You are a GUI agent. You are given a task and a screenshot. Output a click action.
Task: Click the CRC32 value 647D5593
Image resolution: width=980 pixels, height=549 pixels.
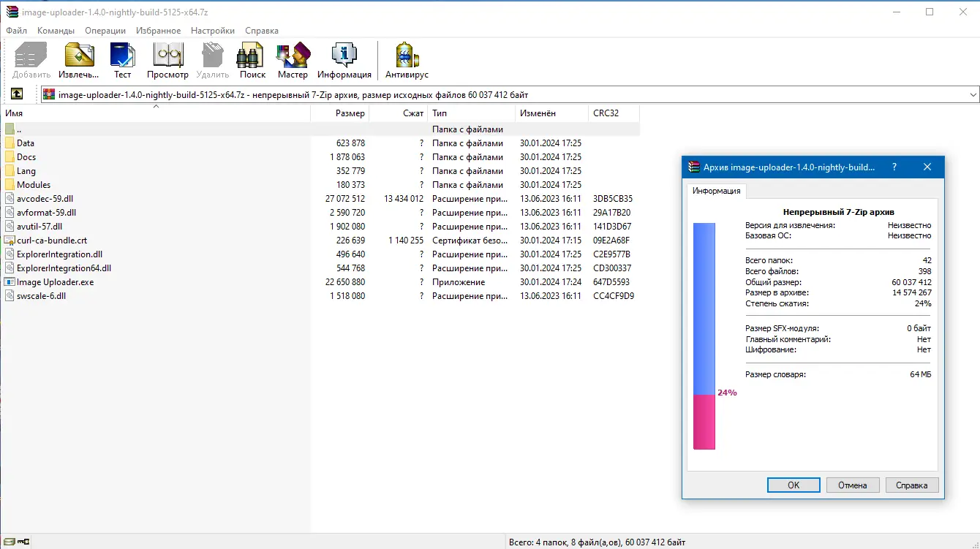611,282
